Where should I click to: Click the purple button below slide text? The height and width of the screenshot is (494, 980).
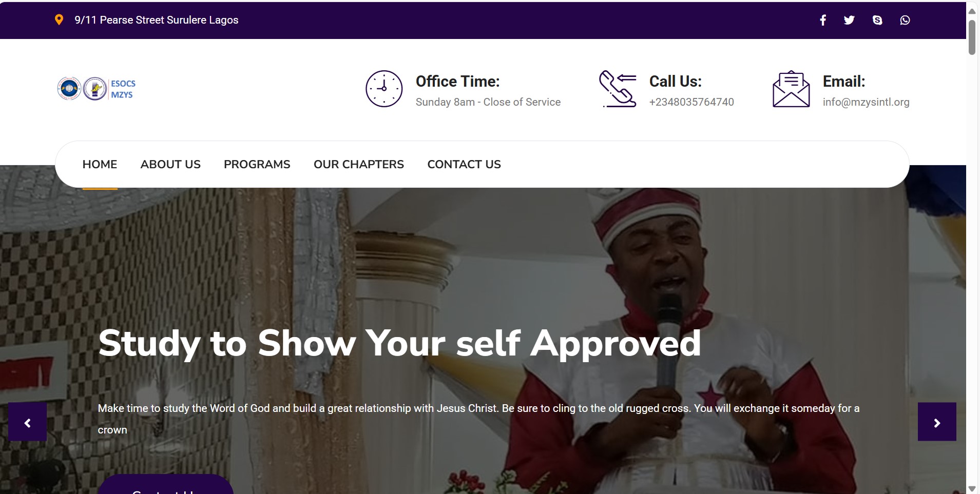(x=166, y=484)
